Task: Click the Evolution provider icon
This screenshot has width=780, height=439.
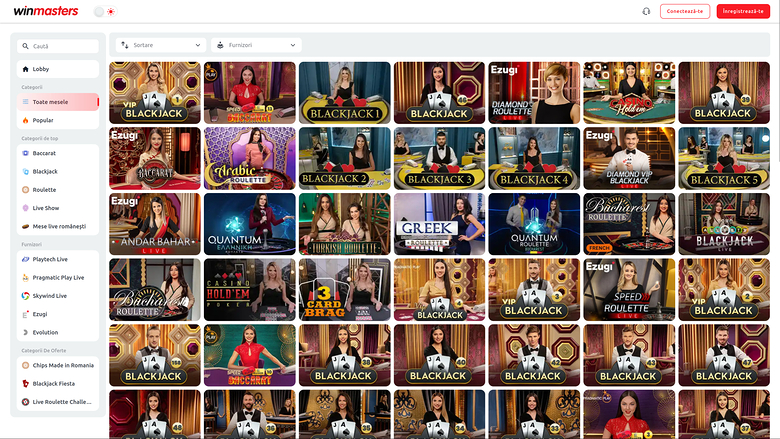Action: click(25, 332)
